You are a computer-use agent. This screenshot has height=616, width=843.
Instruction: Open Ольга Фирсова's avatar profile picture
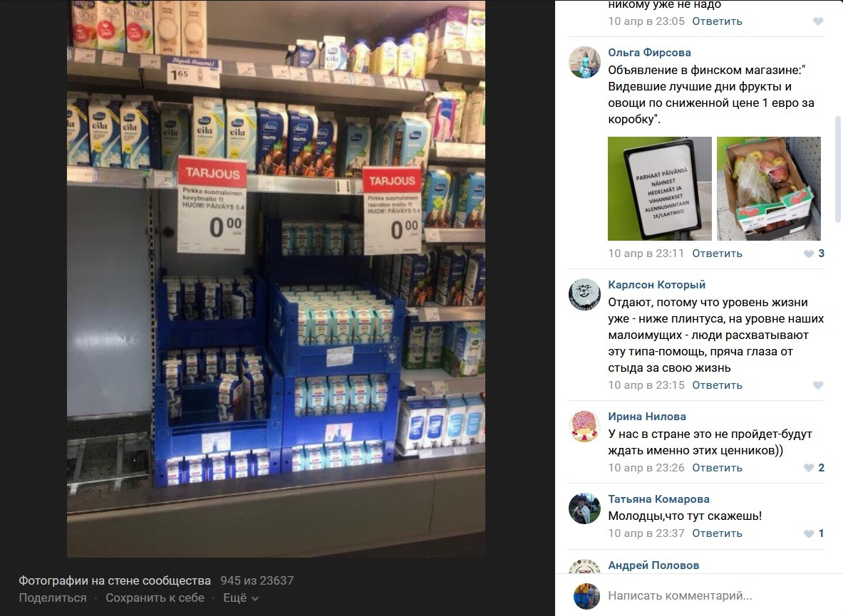pyautogui.click(x=584, y=62)
